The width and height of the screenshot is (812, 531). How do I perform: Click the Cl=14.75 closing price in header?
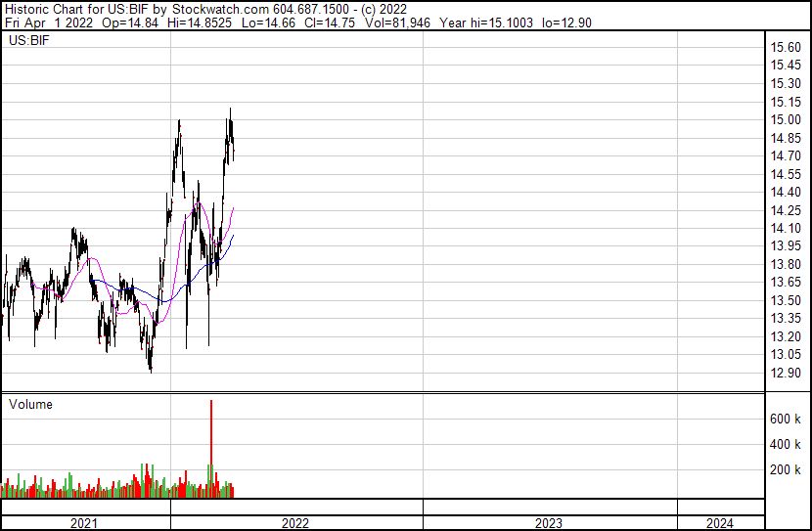click(x=326, y=22)
